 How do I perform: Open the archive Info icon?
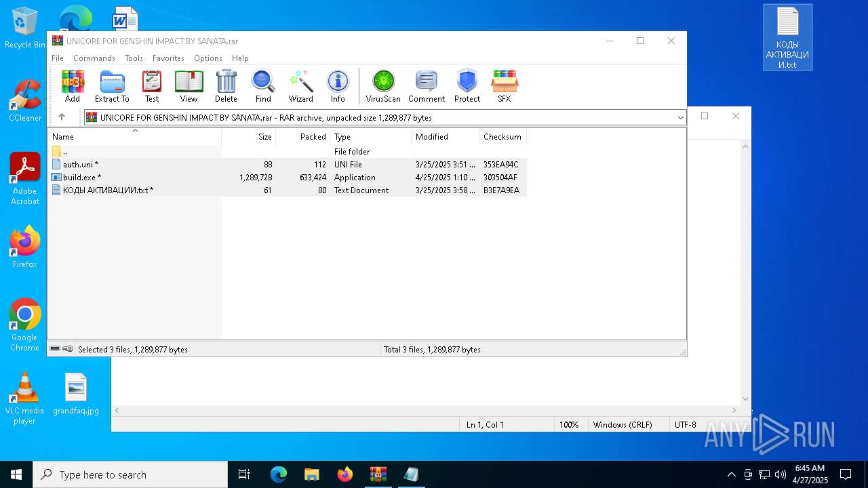coord(338,86)
